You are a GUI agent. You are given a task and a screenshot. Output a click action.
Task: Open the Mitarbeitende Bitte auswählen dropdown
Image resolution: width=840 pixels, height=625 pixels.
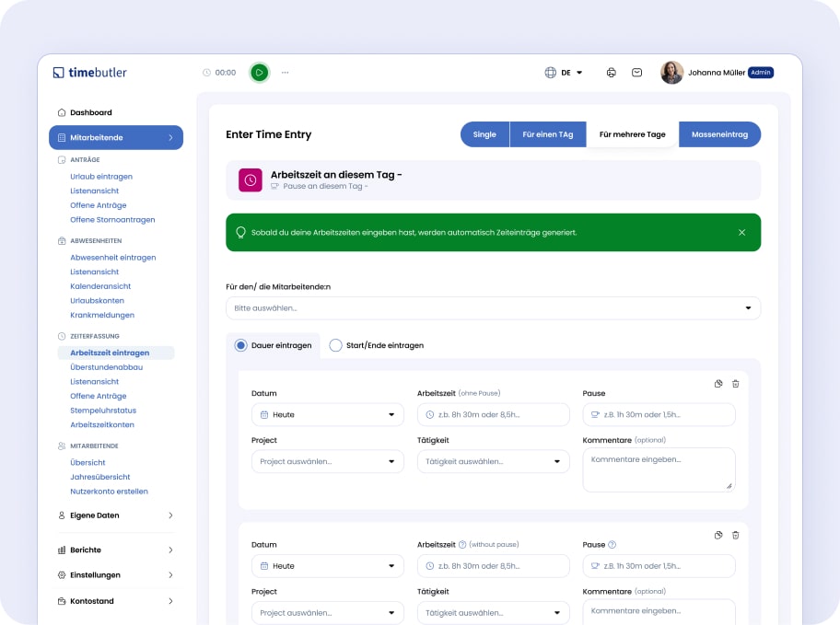coord(493,308)
